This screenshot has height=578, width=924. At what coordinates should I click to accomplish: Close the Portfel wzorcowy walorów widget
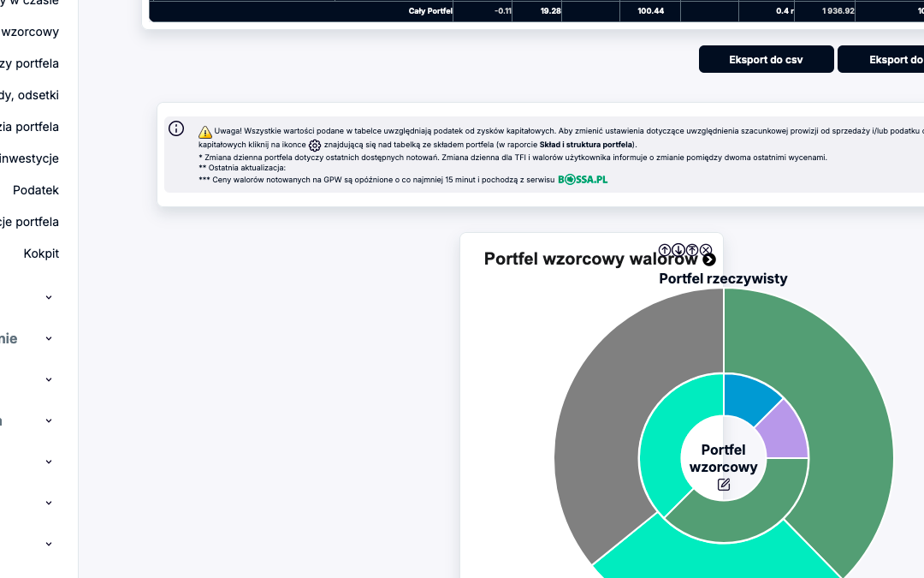coord(706,250)
